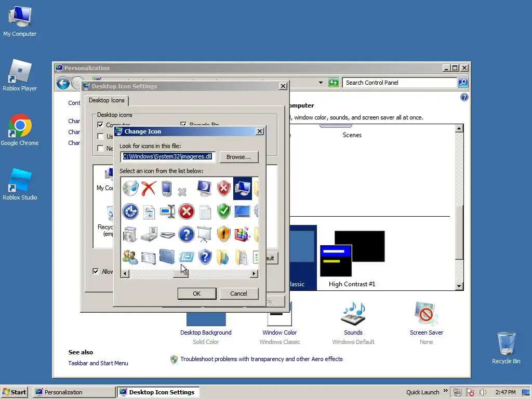Open Desktop Background link
The width and height of the screenshot is (532, 399).
(206, 332)
